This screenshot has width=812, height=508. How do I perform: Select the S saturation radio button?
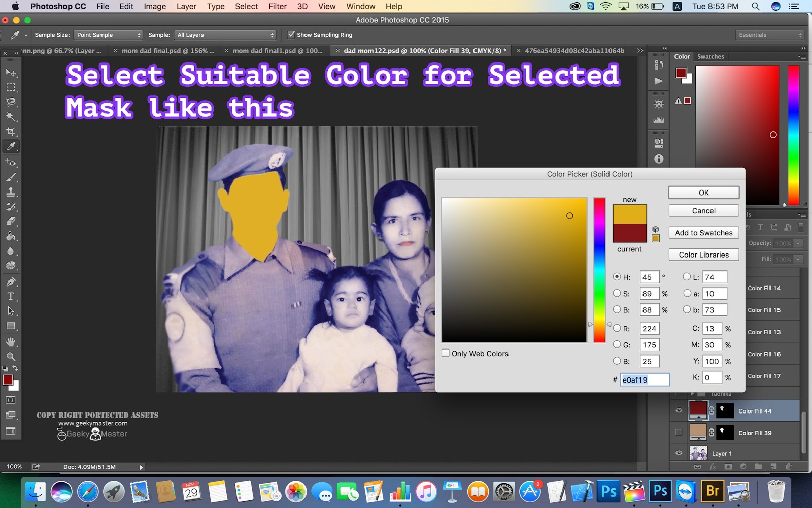click(617, 293)
